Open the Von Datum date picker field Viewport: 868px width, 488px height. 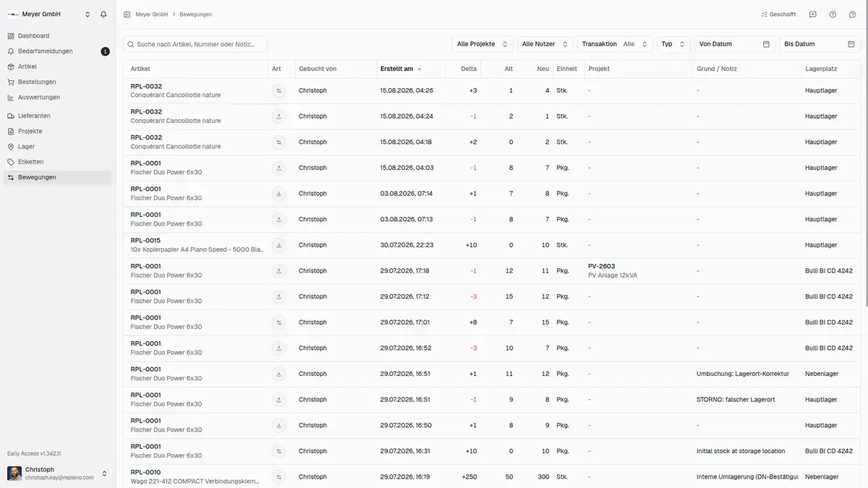coord(735,44)
